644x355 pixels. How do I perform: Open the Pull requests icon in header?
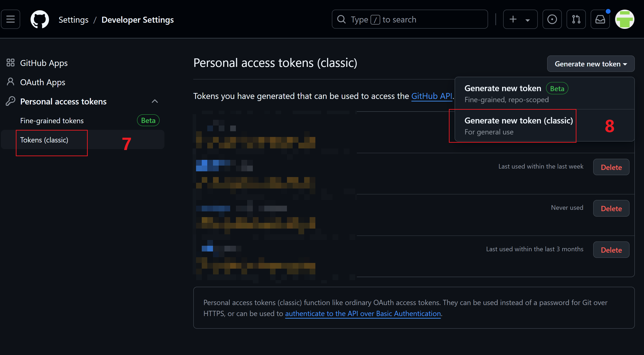(576, 19)
